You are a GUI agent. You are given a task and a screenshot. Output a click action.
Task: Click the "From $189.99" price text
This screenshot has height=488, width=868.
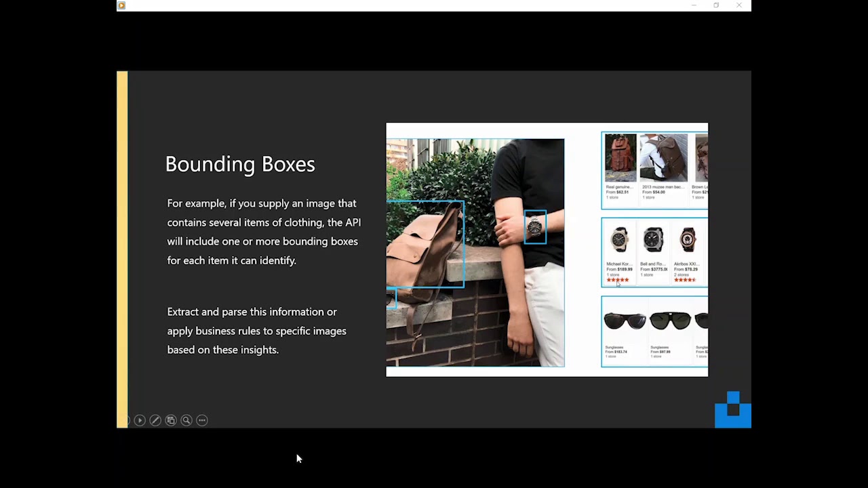[619, 269]
